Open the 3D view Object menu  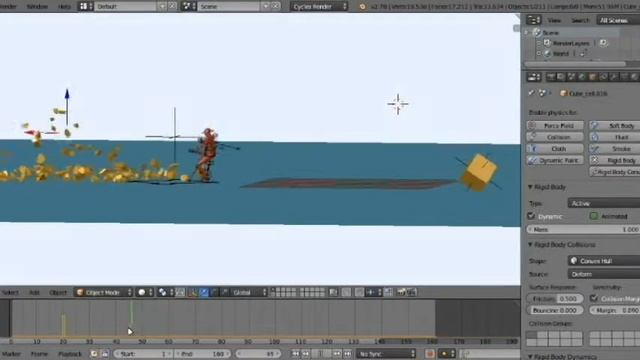58,292
